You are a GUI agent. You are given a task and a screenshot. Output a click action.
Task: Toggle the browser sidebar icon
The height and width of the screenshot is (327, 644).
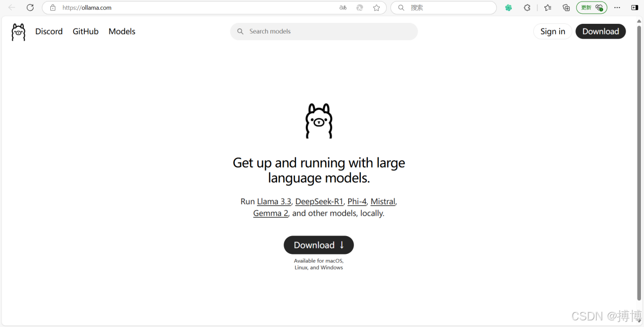click(x=635, y=8)
